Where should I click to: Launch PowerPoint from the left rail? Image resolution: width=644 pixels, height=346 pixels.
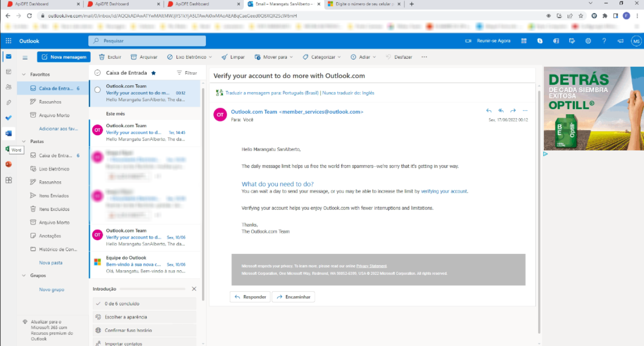[8, 164]
